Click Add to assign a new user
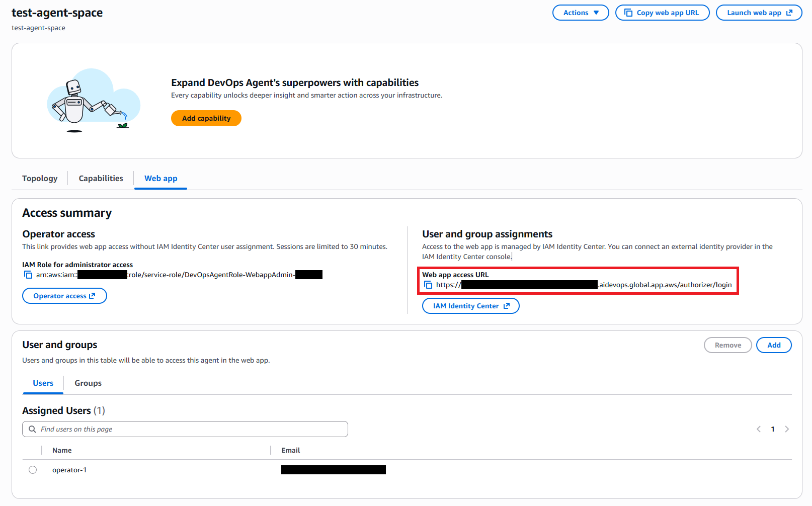Image resolution: width=812 pixels, height=506 pixels. [774, 345]
